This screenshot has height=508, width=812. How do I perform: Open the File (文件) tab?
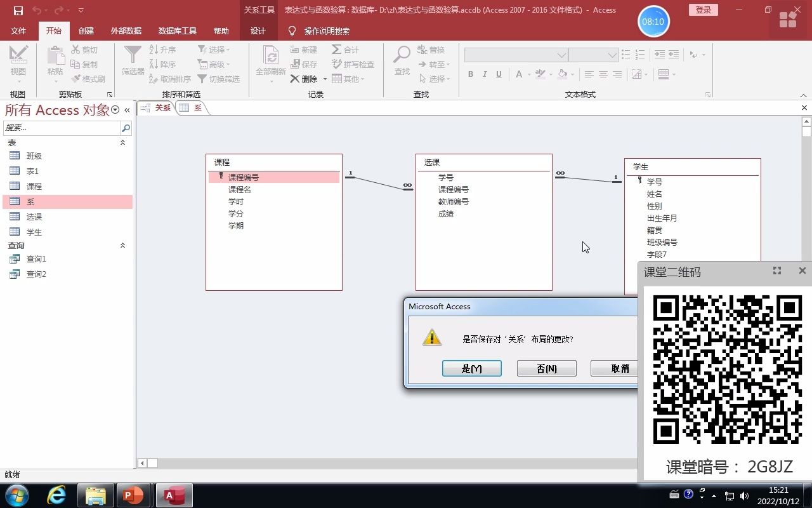[x=18, y=31]
